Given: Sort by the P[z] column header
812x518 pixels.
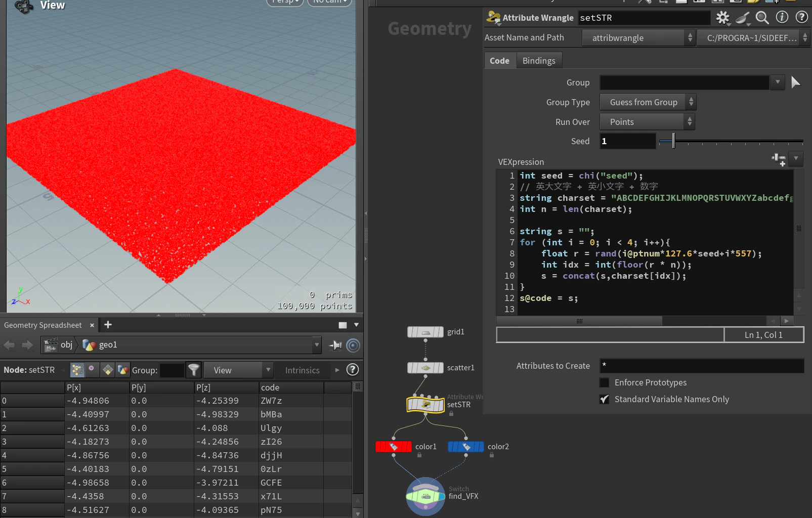Looking at the screenshot, I should (227, 387).
